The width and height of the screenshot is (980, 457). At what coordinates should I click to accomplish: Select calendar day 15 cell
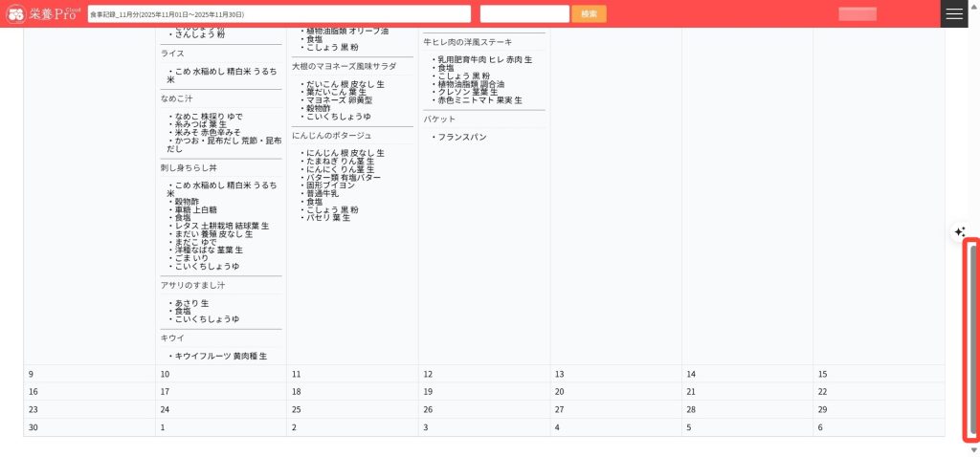pos(878,374)
